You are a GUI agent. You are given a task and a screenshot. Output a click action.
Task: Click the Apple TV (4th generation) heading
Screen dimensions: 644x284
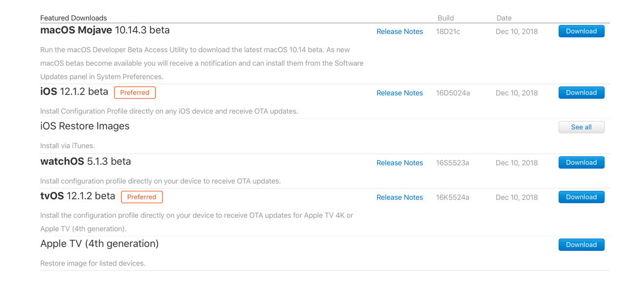100,244
